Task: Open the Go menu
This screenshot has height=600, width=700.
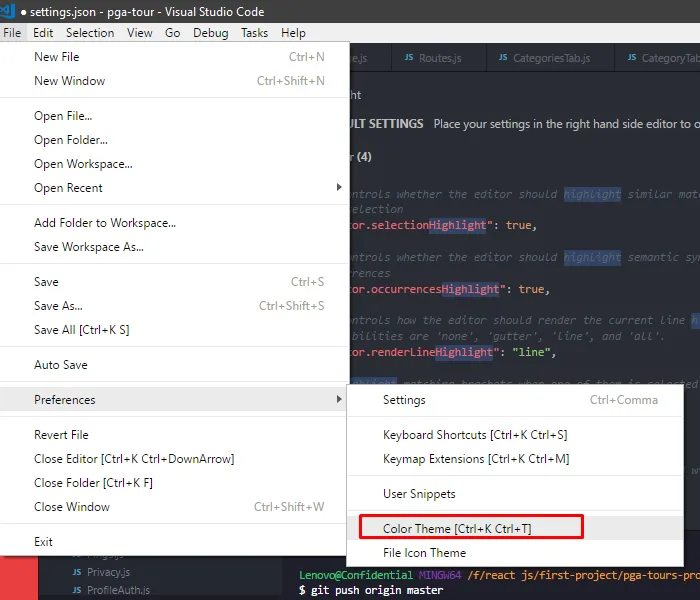Action: [172, 33]
